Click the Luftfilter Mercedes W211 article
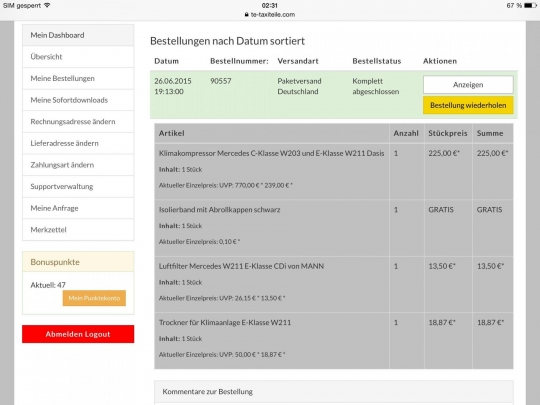This screenshot has height=405, width=540. [x=241, y=266]
